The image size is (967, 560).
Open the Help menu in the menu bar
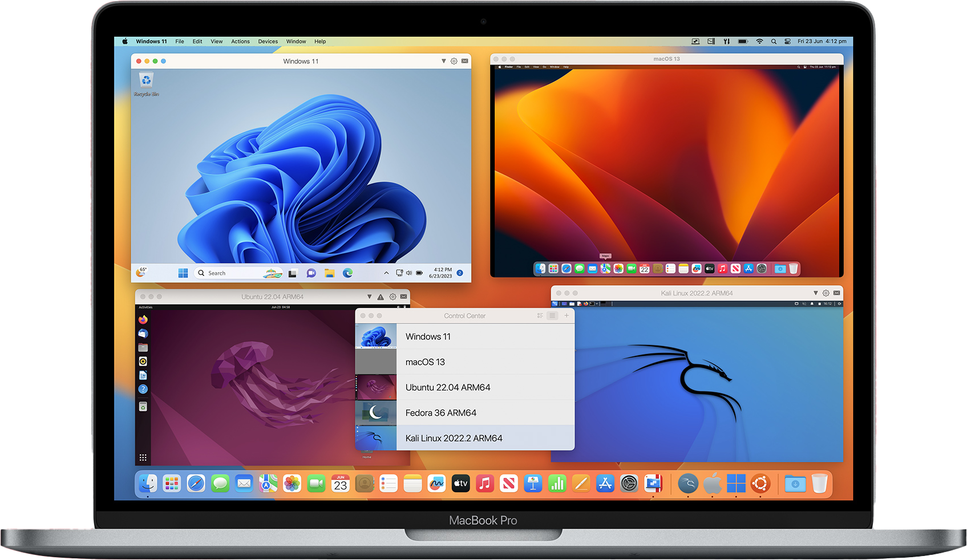coord(320,42)
